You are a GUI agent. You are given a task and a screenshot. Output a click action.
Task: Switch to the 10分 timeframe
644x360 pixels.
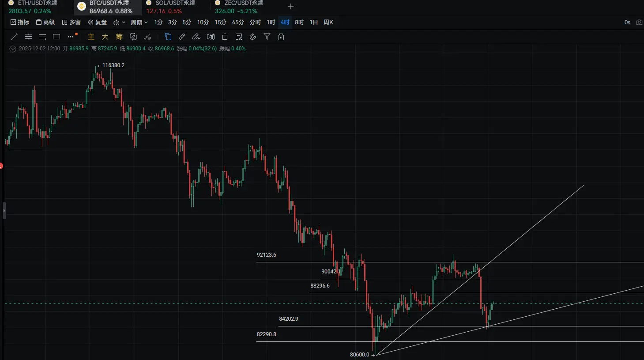pyautogui.click(x=203, y=22)
